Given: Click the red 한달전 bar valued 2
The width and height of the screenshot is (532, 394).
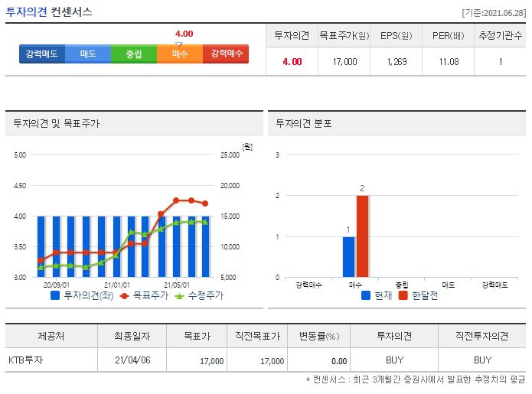Looking at the screenshot, I should coord(362,236).
